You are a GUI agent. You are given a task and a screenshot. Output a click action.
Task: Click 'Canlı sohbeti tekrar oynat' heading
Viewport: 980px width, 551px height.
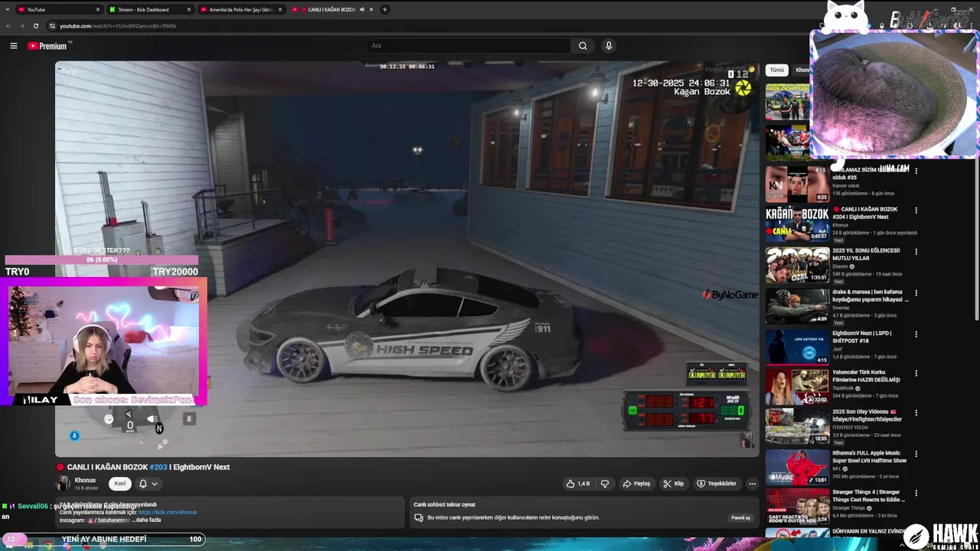click(x=444, y=504)
